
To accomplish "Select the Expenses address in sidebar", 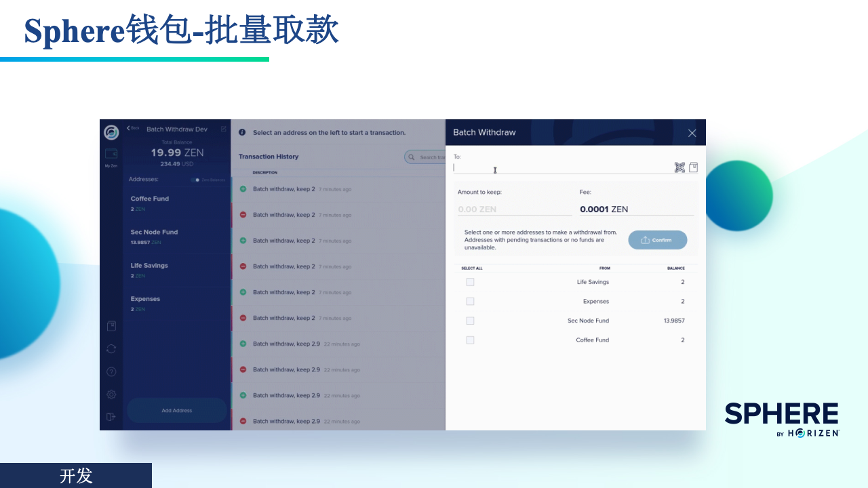I will point(177,303).
